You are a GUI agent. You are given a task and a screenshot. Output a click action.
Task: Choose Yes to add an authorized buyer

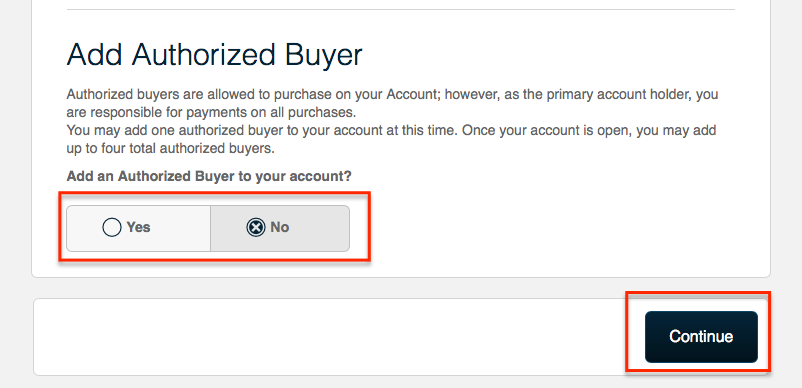(x=139, y=228)
